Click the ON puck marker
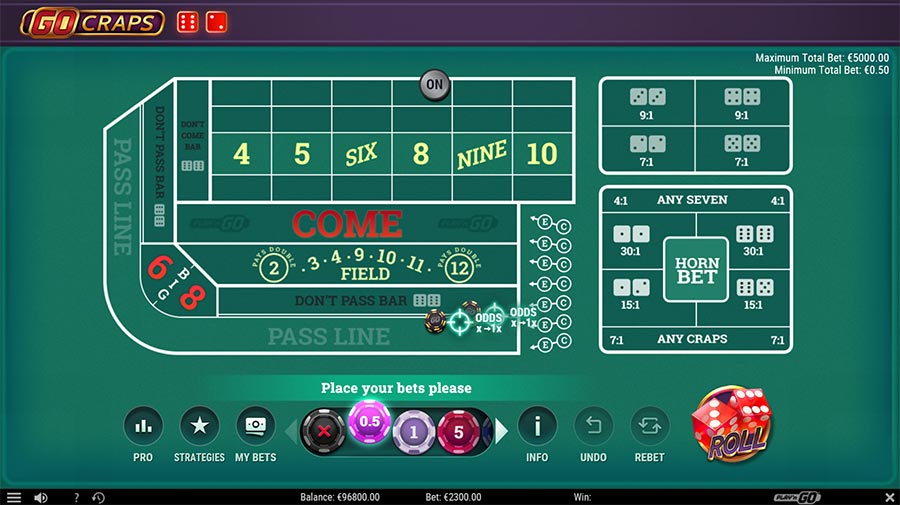 [x=434, y=85]
